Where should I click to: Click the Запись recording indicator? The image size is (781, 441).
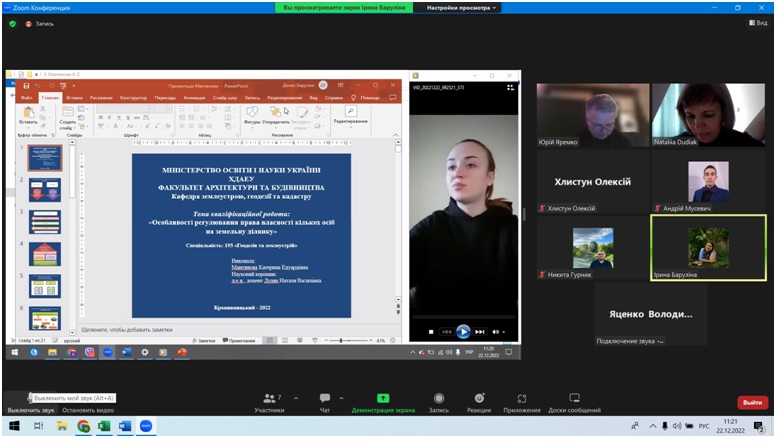click(x=40, y=23)
